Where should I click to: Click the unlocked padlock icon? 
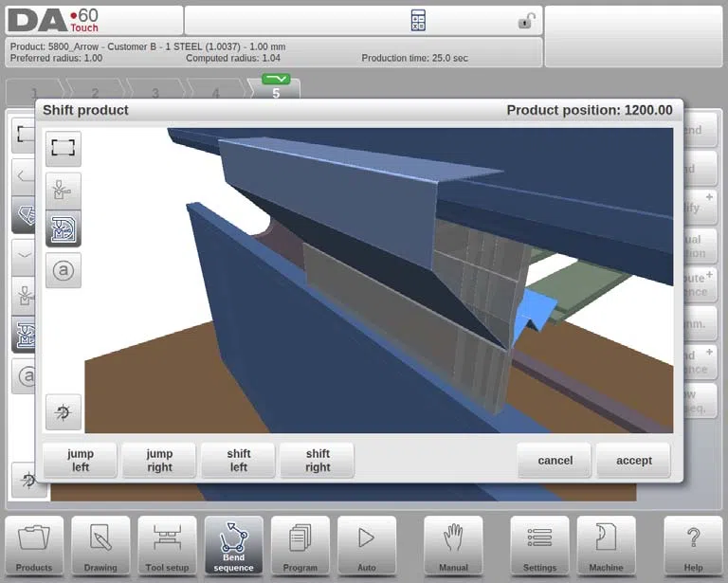(526, 21)
